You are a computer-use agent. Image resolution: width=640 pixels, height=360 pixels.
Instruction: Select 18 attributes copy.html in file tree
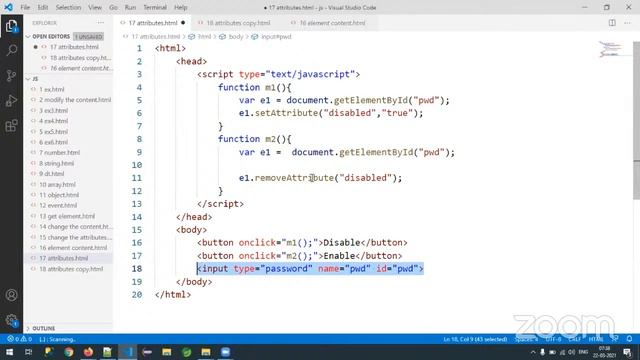pyautogui.click(x=71, y=269)
